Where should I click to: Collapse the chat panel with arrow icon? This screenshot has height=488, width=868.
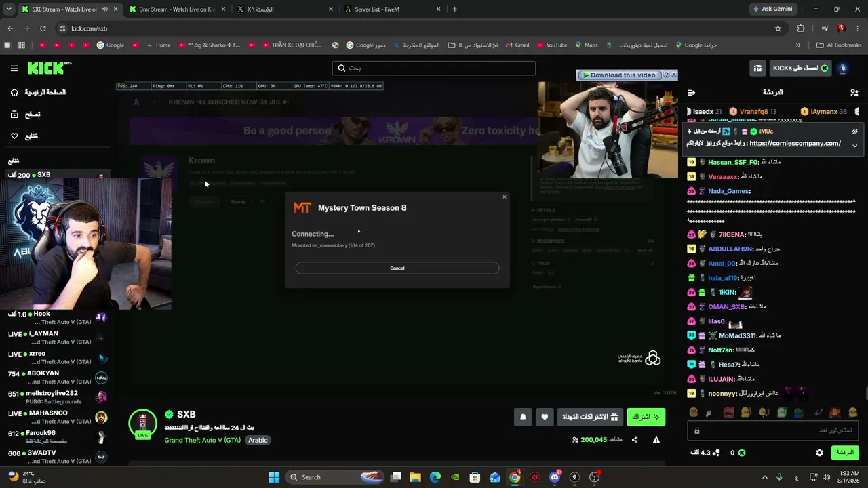pyautogui.click(x=691, y=92)
